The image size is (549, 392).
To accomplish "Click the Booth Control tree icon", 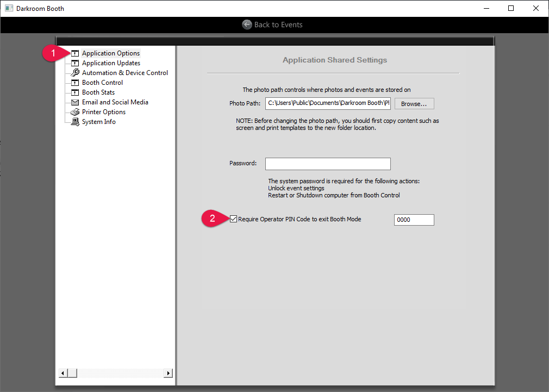I will click(75, 83).
